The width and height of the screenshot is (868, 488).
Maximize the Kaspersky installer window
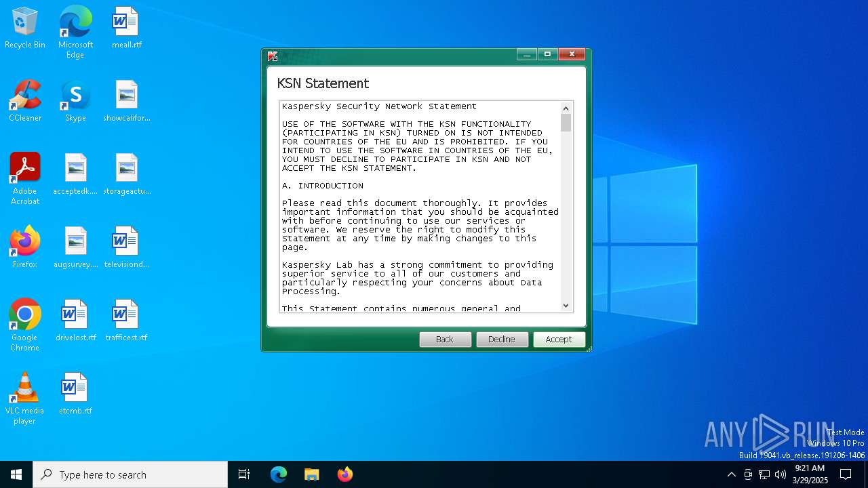coord(547,54)
